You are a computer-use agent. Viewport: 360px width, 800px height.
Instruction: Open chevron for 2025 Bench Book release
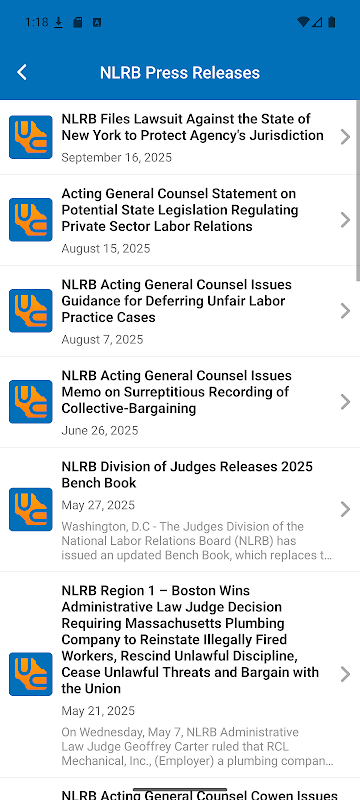(x=345, y=509)
